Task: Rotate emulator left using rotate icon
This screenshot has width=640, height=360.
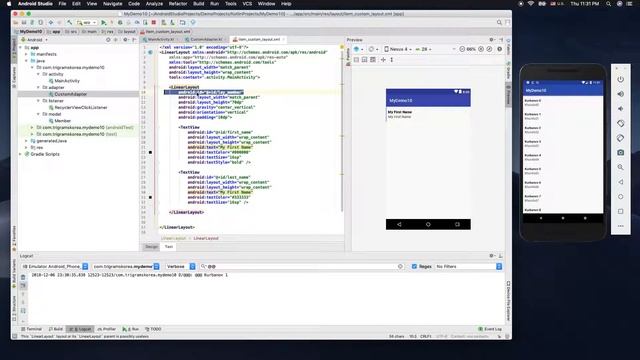Action: (620, 123)
